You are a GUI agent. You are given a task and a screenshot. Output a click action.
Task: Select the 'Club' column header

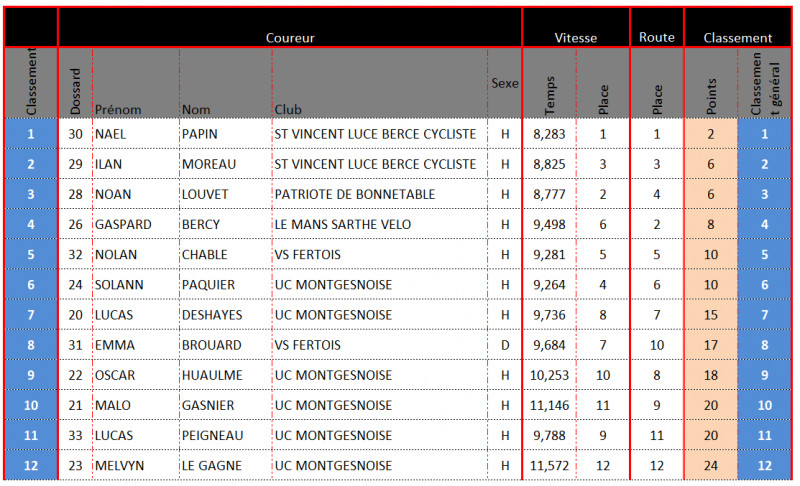[x=287, y=109]
